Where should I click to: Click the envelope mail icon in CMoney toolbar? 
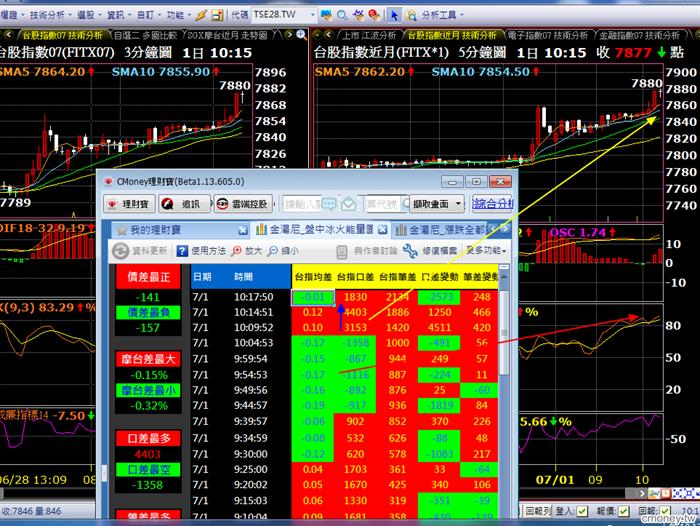point(349,205)
